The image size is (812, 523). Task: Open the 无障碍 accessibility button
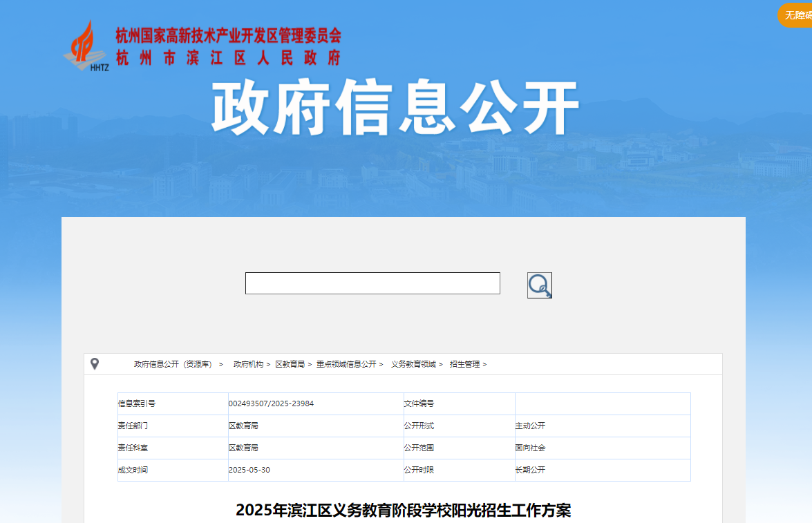pos(797,15)
